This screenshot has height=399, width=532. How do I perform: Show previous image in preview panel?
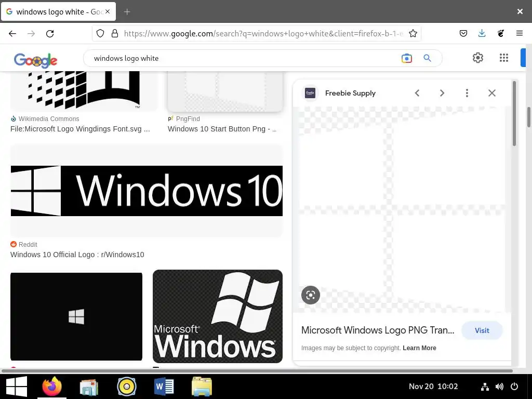(417, 93)
